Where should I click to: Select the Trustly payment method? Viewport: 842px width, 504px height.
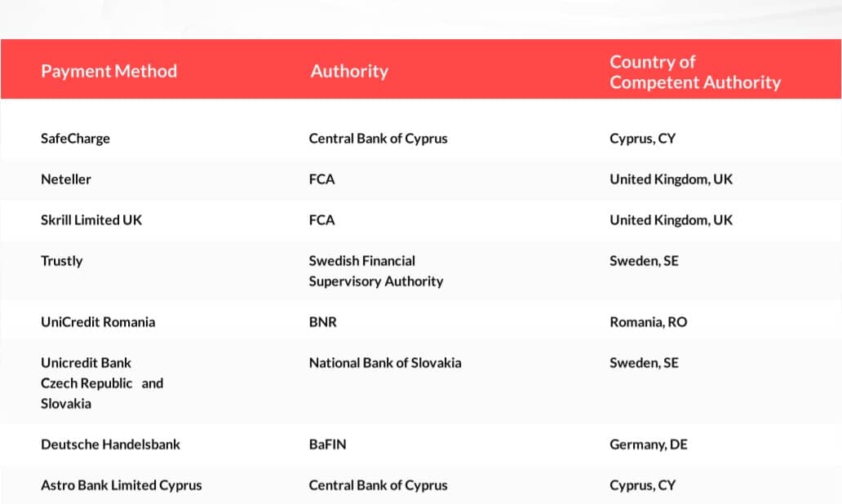pyautogui.click(x=62, y=261)
